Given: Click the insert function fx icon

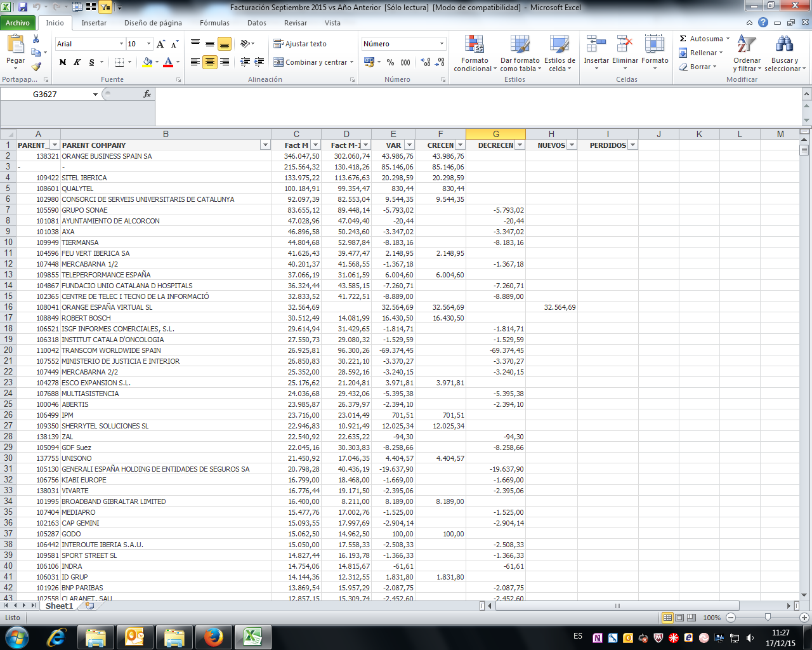Looking at the screenshot, I should click(x=147, y=94).
